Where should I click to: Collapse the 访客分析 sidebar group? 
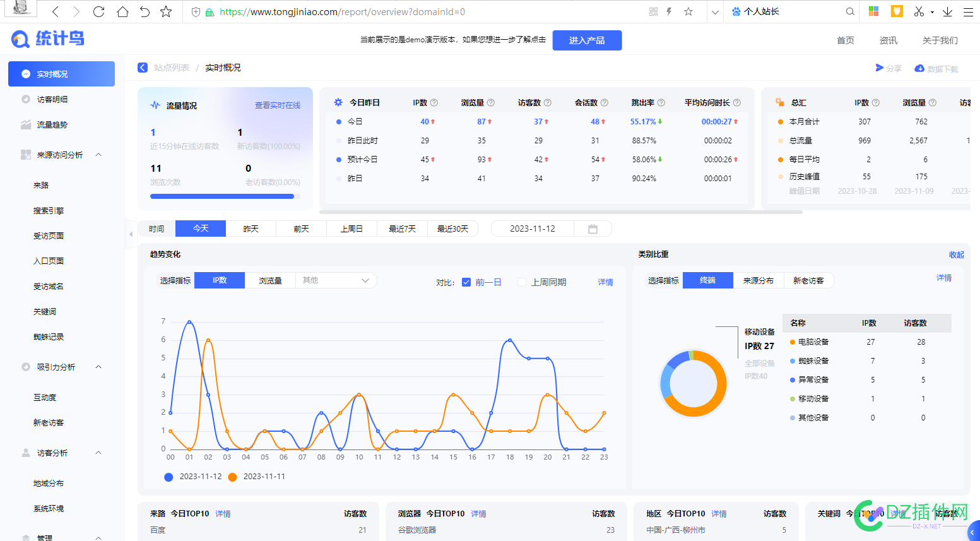click(98, 453)
